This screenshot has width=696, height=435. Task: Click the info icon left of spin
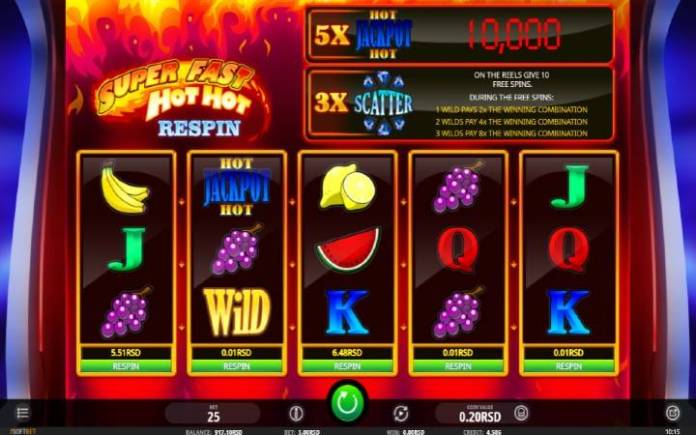[296, 413]
